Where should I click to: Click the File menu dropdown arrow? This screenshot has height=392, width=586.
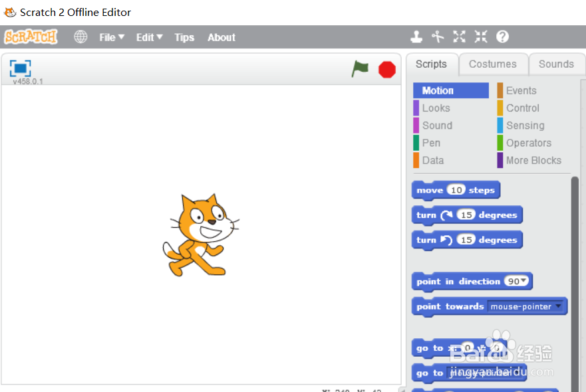(121, 37)
